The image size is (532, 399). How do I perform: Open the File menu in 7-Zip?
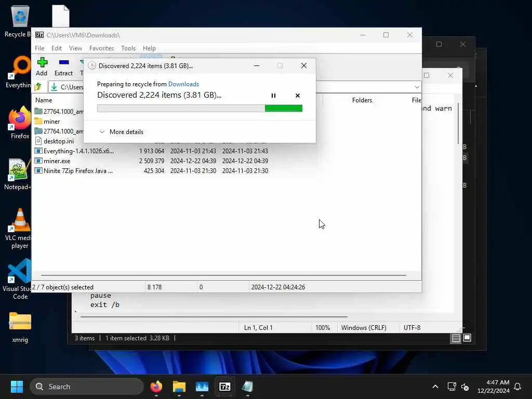pos(39,48)
